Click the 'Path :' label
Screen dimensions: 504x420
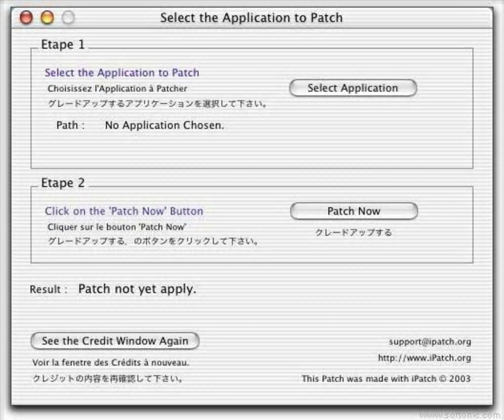click(x=70, y=125)
